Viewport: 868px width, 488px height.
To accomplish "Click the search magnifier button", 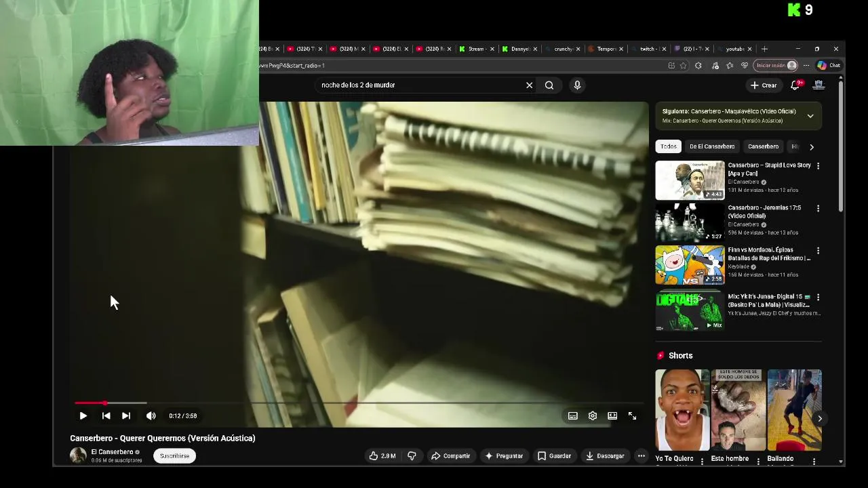I will click(549, 85).
